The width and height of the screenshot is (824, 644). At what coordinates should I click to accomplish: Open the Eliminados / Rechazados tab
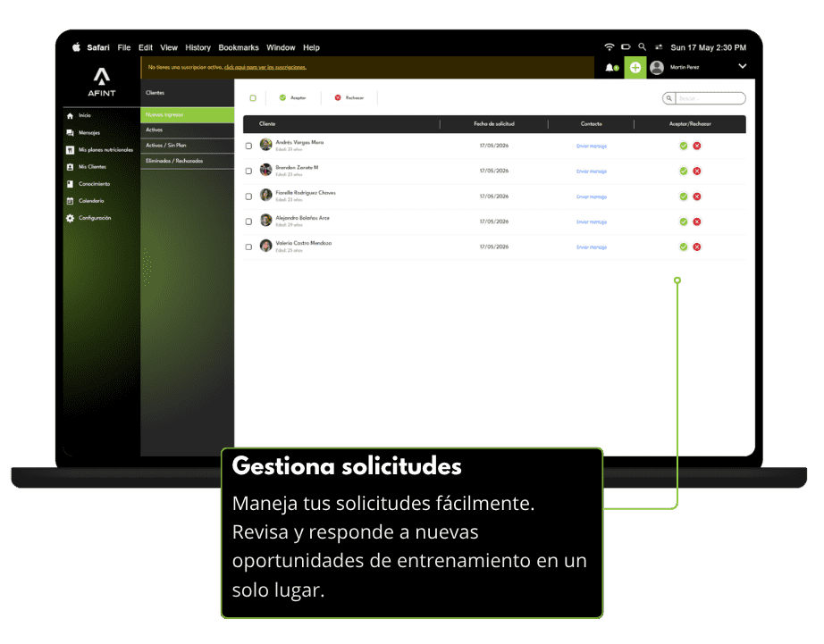tap(187, 162)
